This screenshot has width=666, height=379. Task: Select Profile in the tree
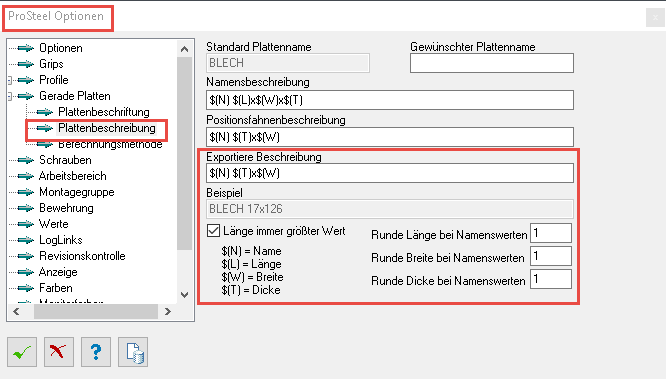(54, 80)
